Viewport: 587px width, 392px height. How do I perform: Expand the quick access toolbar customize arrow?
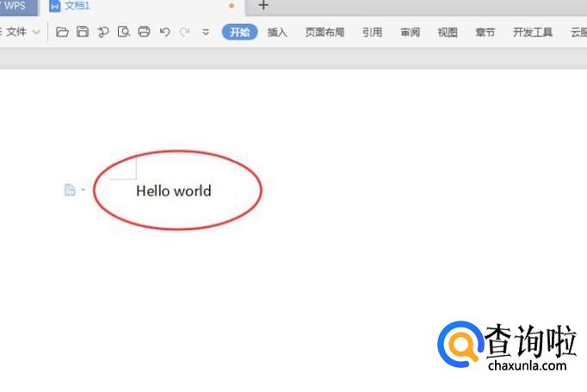point(206,33)
